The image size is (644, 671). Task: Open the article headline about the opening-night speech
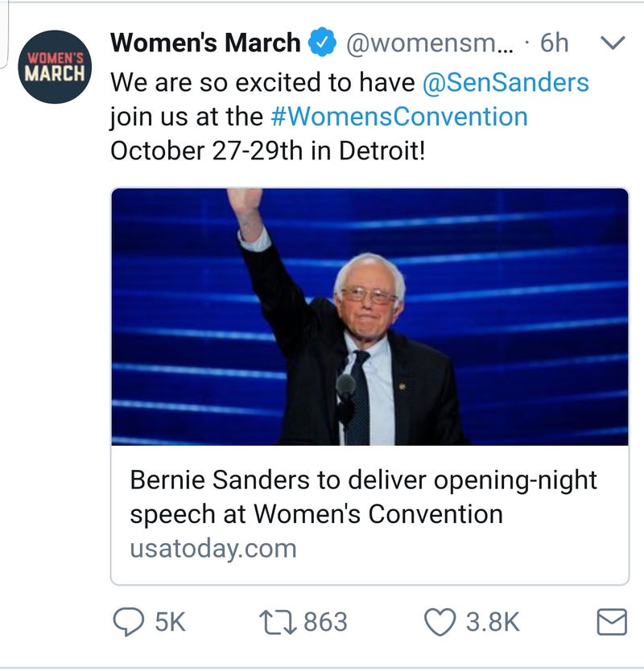point(363,496)
